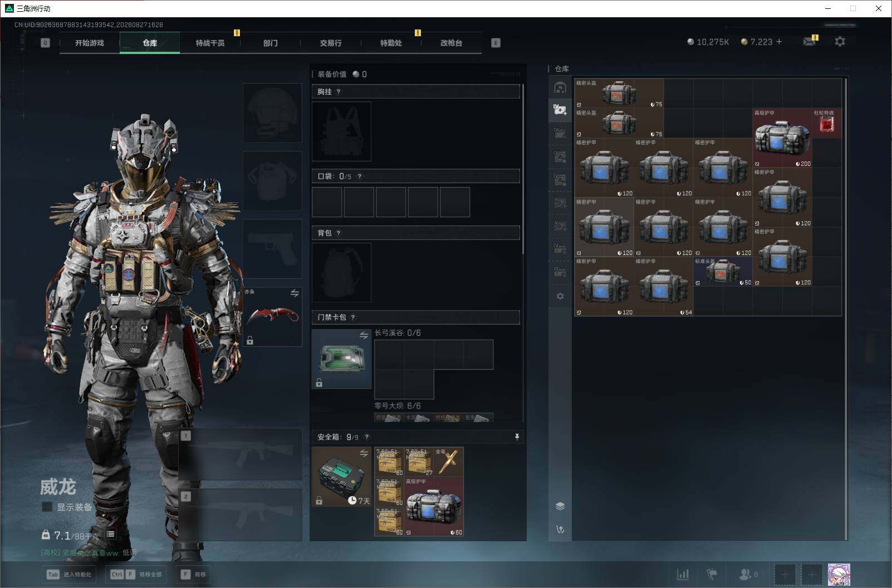Click the stash sort icon at sidebar bottom
The height and width of the screenshot is (588, 892).
(560, 530)
